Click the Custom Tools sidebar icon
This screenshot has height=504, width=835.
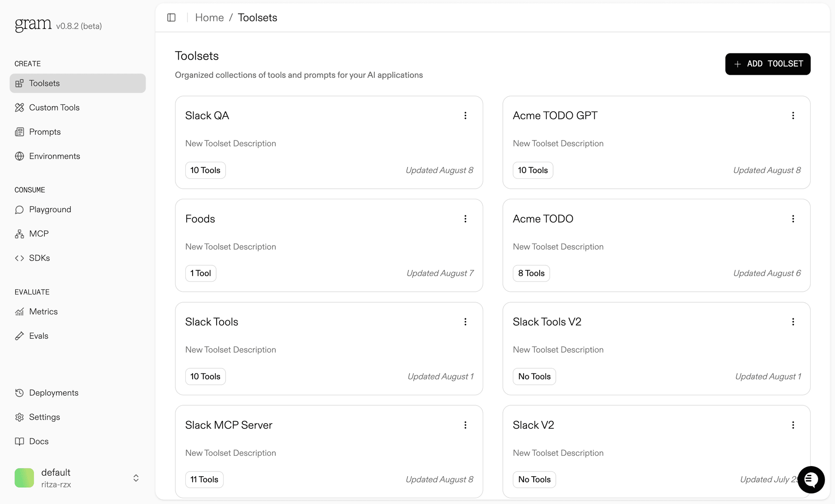(x=20, y=107)
